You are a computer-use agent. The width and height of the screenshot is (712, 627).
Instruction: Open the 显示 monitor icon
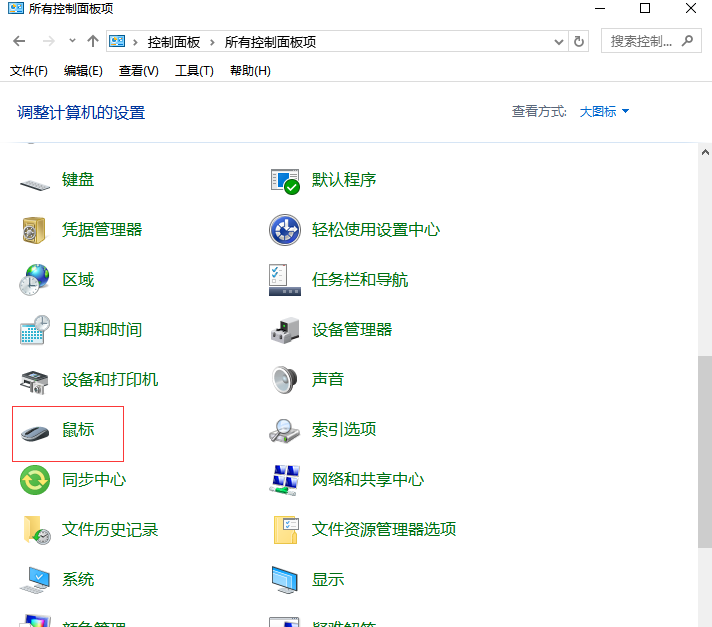point(285,580)
